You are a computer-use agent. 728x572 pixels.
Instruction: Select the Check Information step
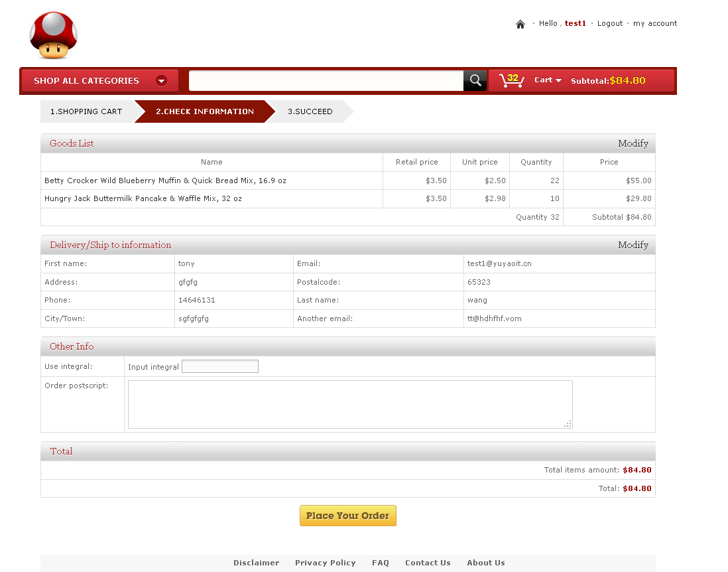204,111
